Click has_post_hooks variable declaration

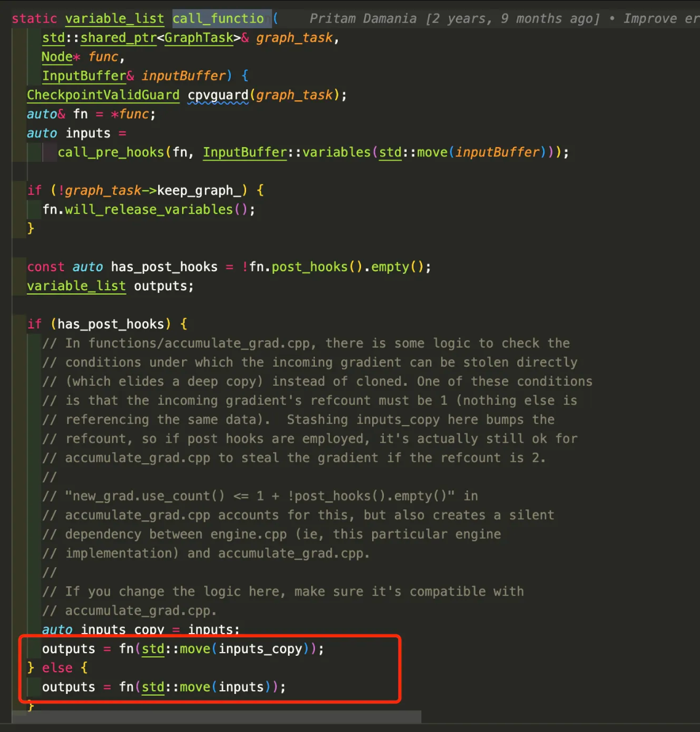[164, 267]
